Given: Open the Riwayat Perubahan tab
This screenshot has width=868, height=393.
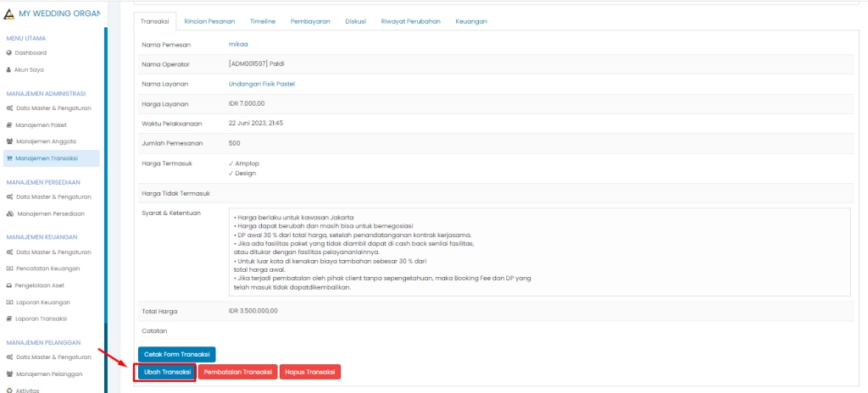Looking at the screenshot, I should pyautogui.click(x=411, y=20).
